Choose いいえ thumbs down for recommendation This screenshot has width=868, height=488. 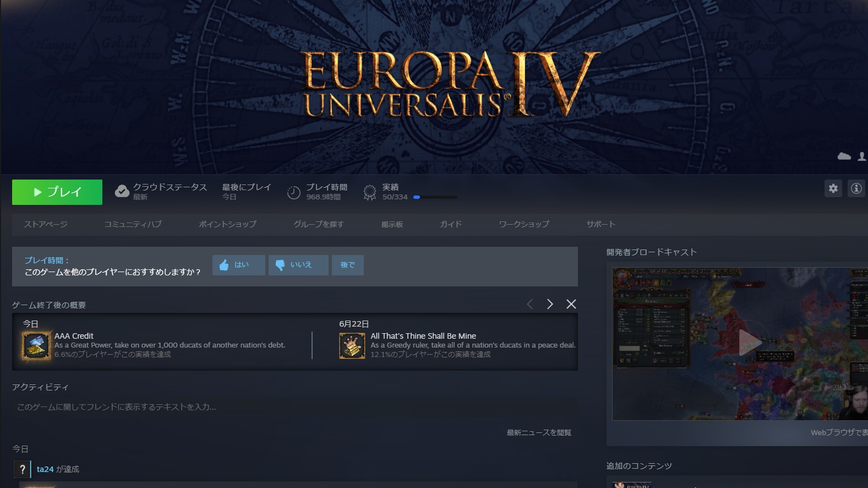[x=298, y=265]
